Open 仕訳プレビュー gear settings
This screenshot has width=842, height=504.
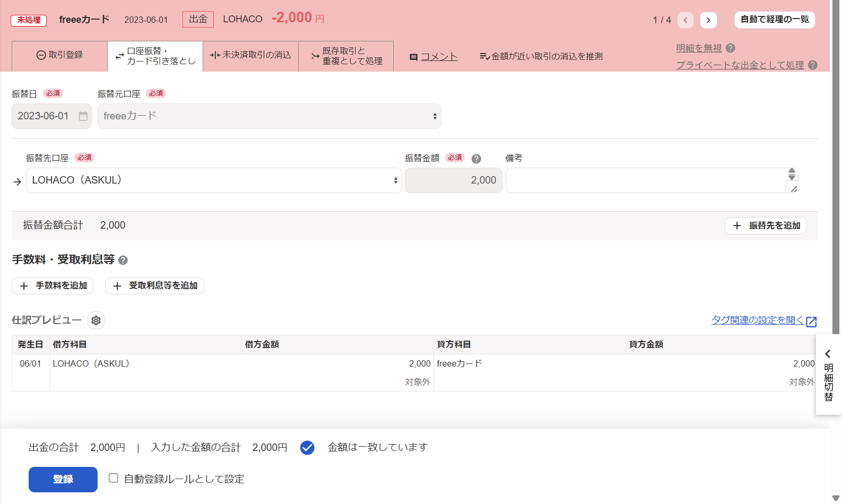(96, 320)
